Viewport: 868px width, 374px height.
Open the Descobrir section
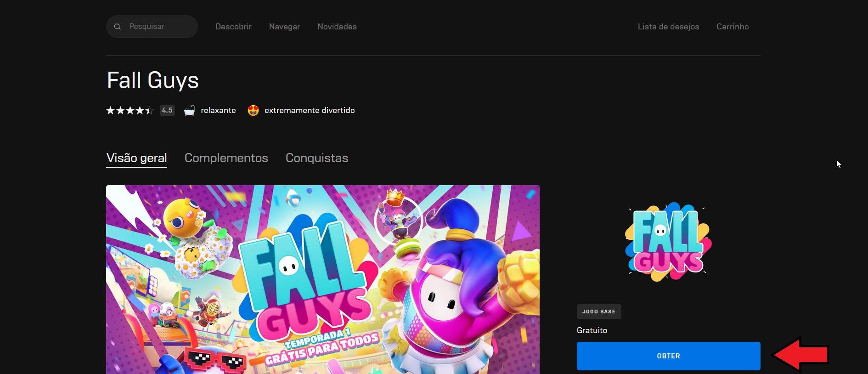(x=233, y=27)
